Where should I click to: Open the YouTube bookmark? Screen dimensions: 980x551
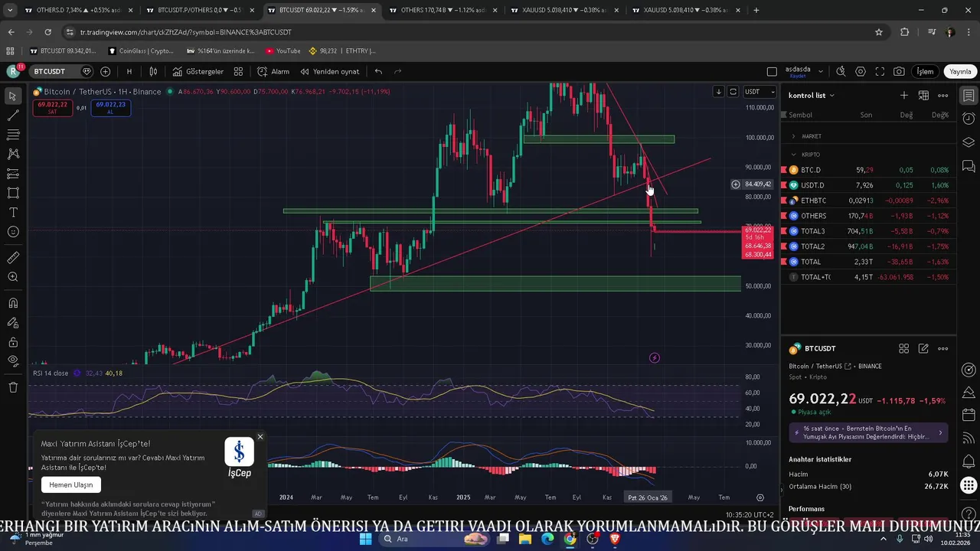click(283, 51)
